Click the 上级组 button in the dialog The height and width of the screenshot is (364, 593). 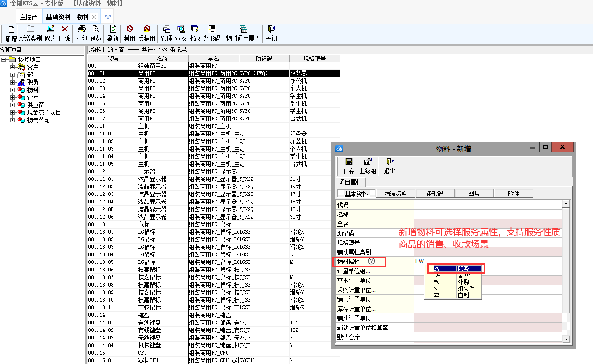click(x=368, y=166)
